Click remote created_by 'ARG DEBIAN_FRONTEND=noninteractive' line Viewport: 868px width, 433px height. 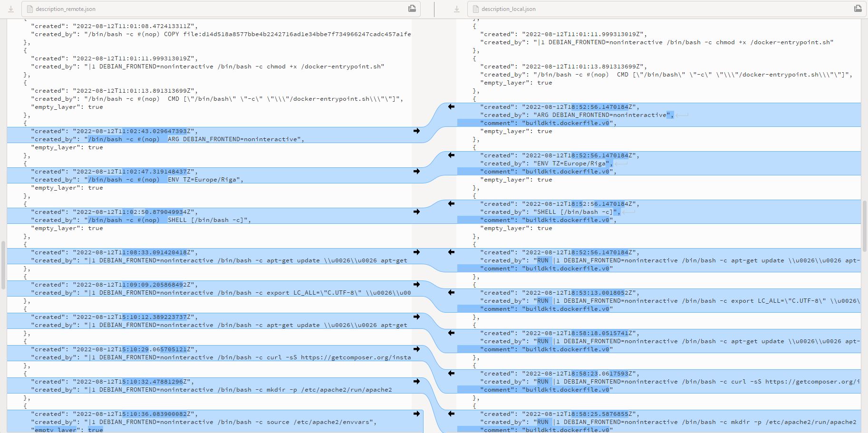click(167, 139)
